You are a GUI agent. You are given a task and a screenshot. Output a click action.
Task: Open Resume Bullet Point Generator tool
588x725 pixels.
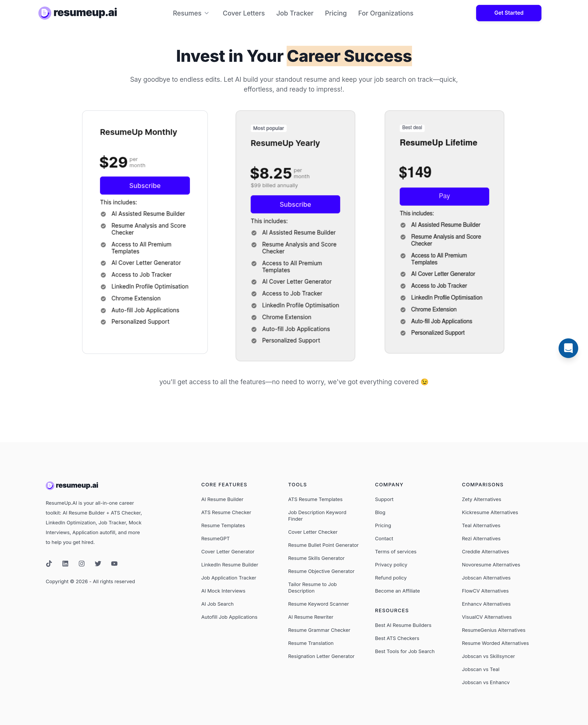point(323,545)
